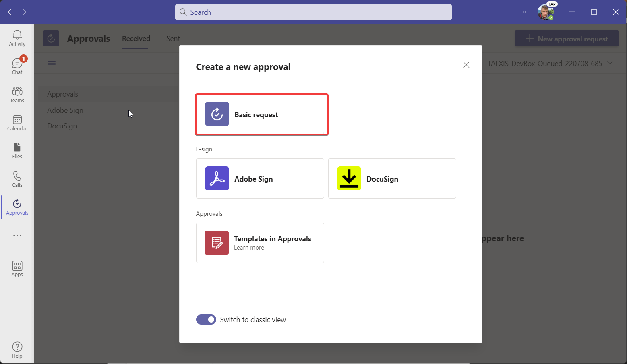
Task: Go back with the left navigation arrow
Action: 10,12
